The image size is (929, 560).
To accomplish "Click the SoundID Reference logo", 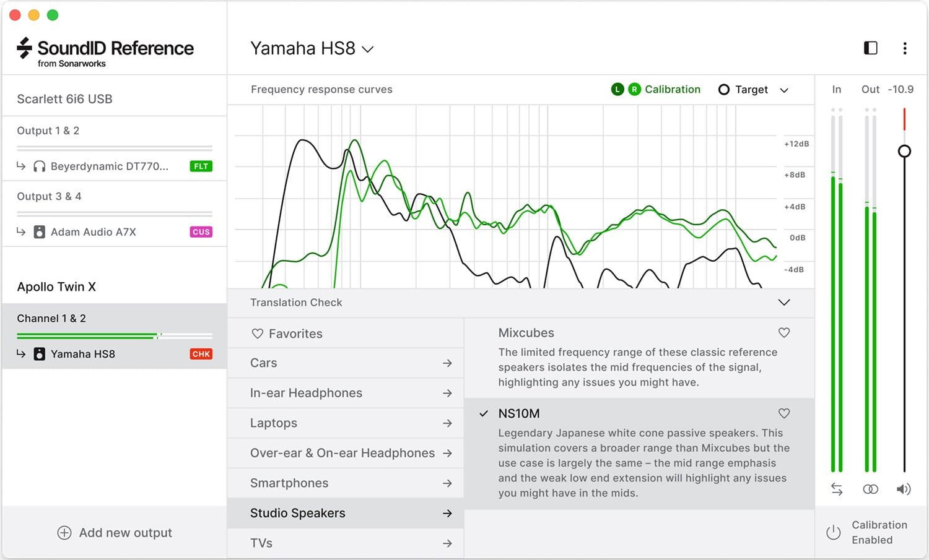I will pyautogui.click(x=105, y=52).
